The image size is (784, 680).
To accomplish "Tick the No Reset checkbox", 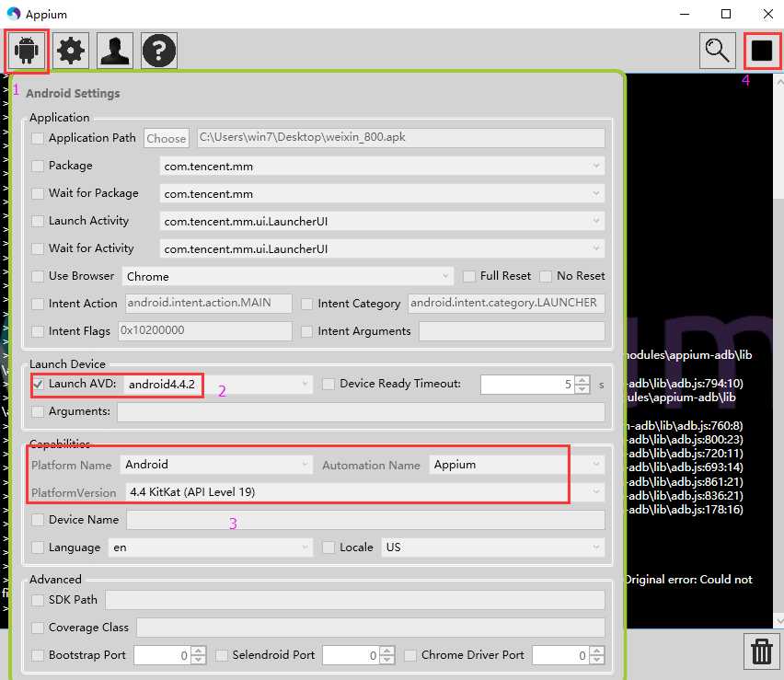I will point(546,276).
